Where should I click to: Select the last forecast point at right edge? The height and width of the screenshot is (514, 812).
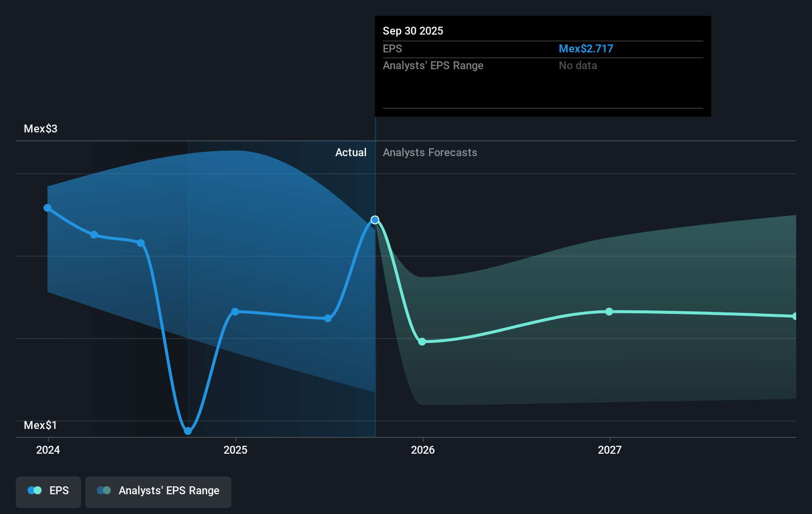(x=795, y=316)
